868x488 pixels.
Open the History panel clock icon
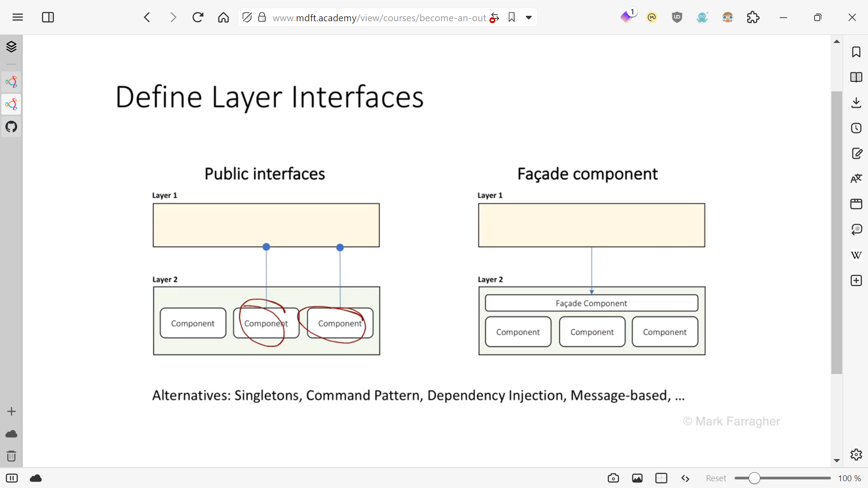pyautogui.click(x=856, y=128)
